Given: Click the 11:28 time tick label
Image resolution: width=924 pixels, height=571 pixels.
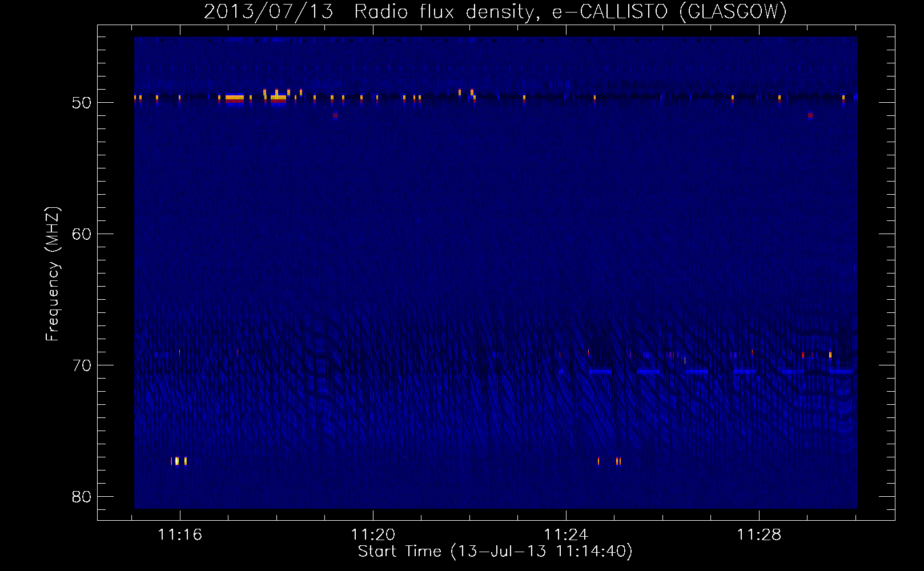Looking at the screenshot, I should [759, 534].
